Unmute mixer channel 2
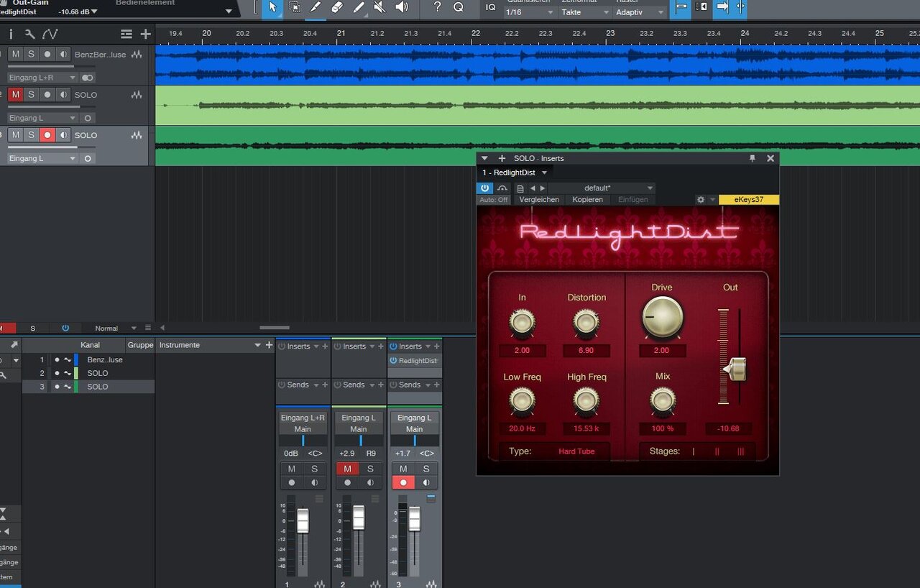Image resolution: width=920 pixels, height=588 pixels. pyautogui.click(x=347, y=469)
